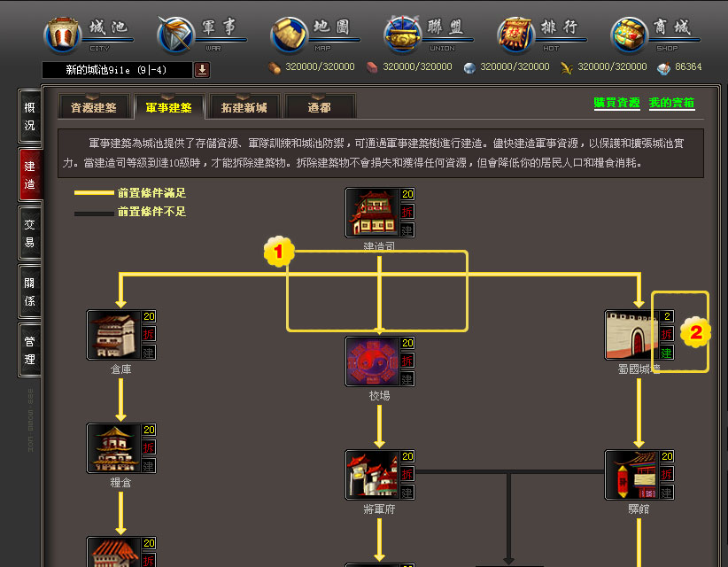Open the 軍事 War menu icon
The width and height of the screenshot is (728, 567).
pyautogui.click(x=176, y=35)
